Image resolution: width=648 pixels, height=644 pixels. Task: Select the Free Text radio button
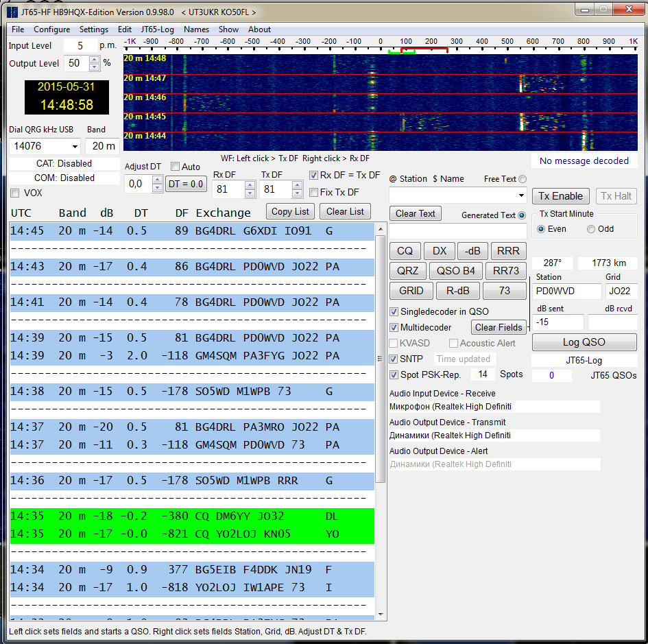[x=523, y=179]
